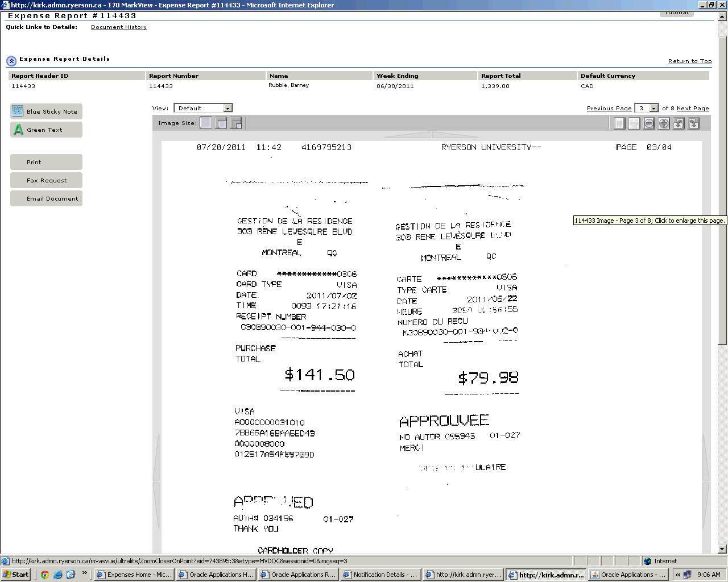The image size is (728, 582).
Task: Rotate the image clockwise
Action: coord(693,123)
